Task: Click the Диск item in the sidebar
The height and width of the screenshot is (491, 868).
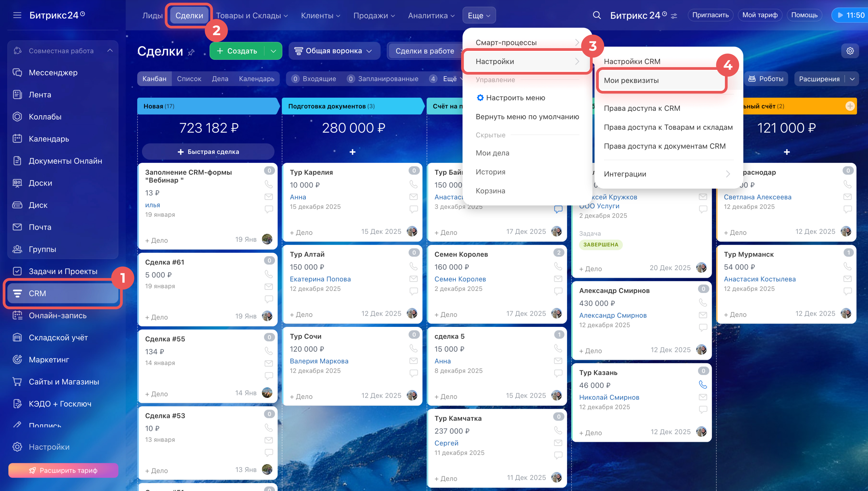Action: point(38,205)
